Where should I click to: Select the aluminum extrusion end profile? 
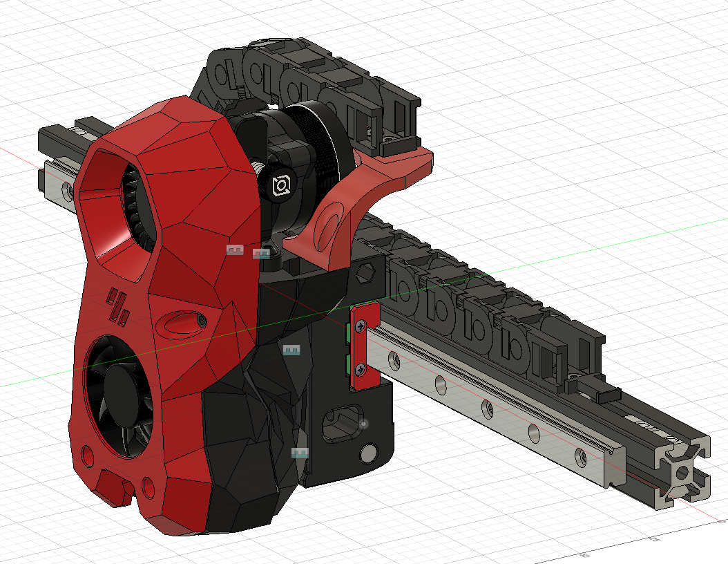(x=682, y=472)
